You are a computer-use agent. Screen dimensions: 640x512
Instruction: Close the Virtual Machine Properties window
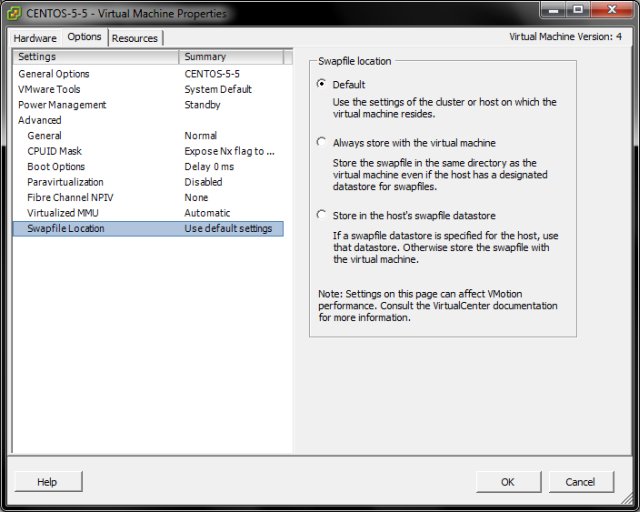tap(611, 10)
